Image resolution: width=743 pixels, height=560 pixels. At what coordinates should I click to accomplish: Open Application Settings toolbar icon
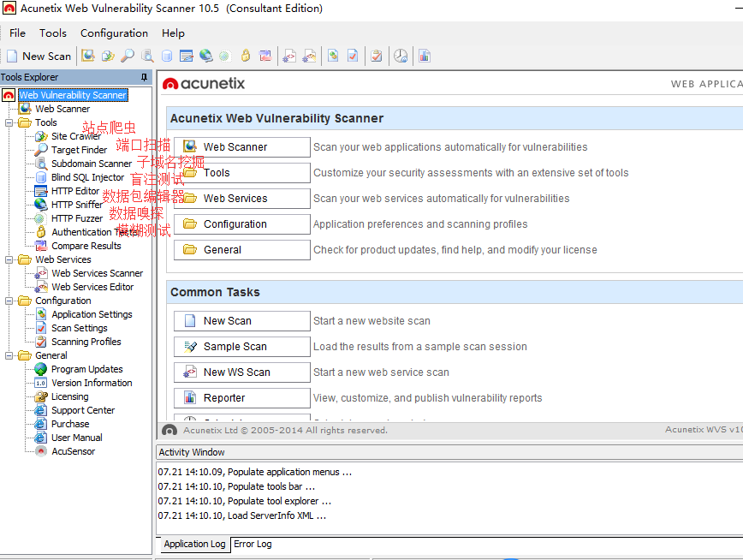(333, 56)
